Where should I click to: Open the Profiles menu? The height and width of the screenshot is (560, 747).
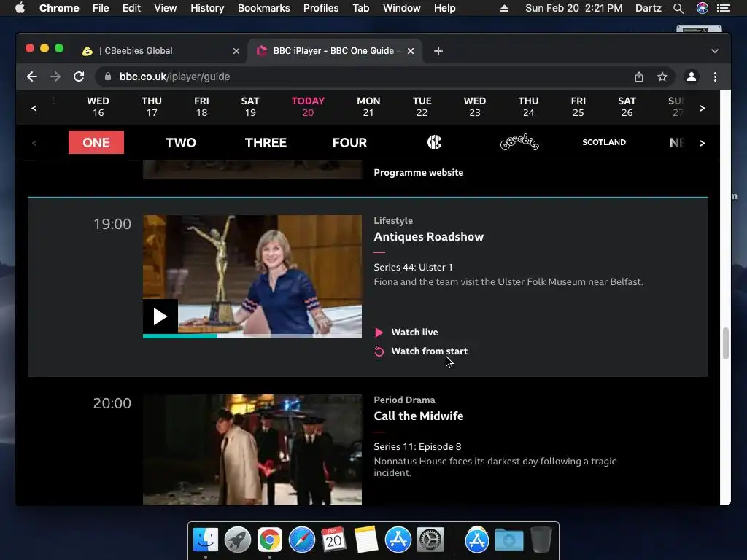pos(321,8)
